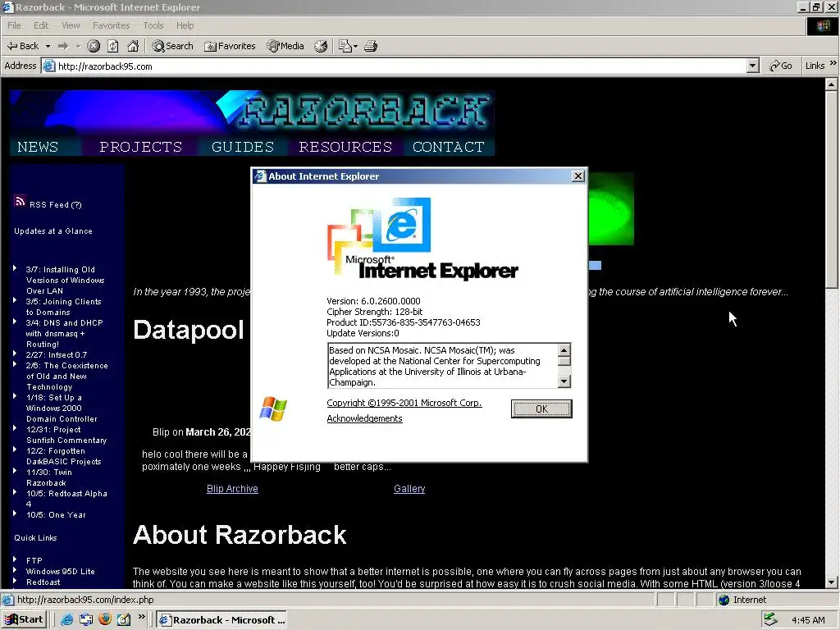840x630 pixels.
Task: Open the Redtoast quick link
Action: 43,582
